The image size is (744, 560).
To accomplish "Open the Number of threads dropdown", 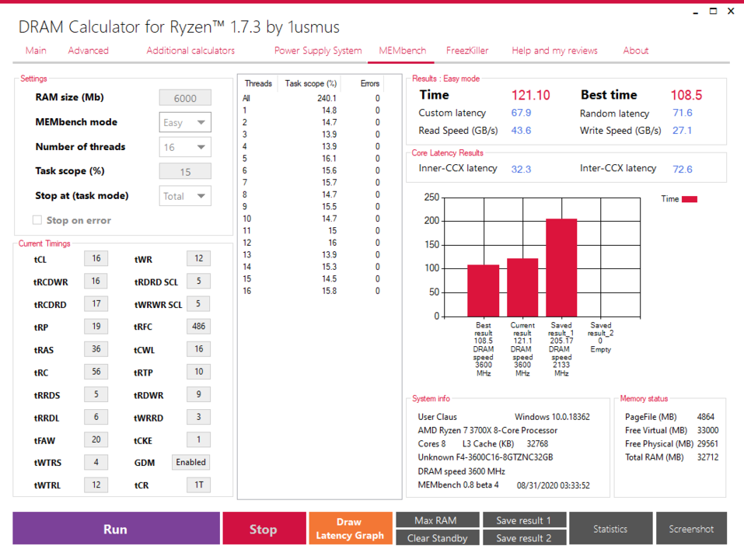I will point(185,147).
